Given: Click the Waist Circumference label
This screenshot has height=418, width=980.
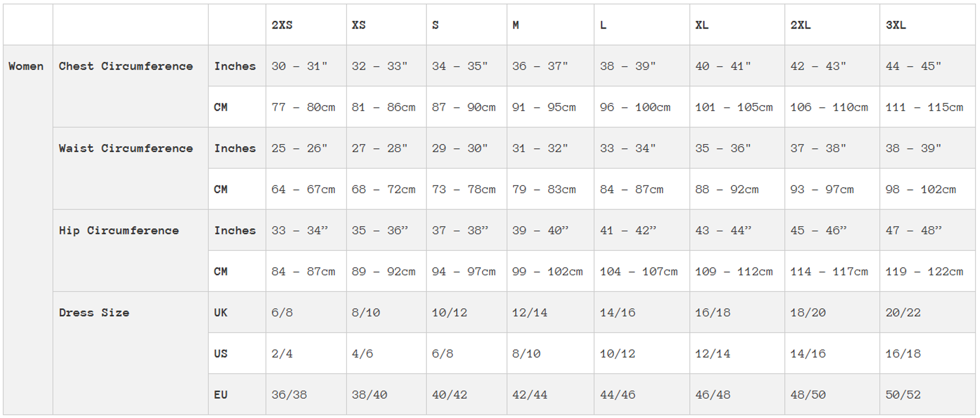Looking at the screenshot, I should (x=126, y=149).
